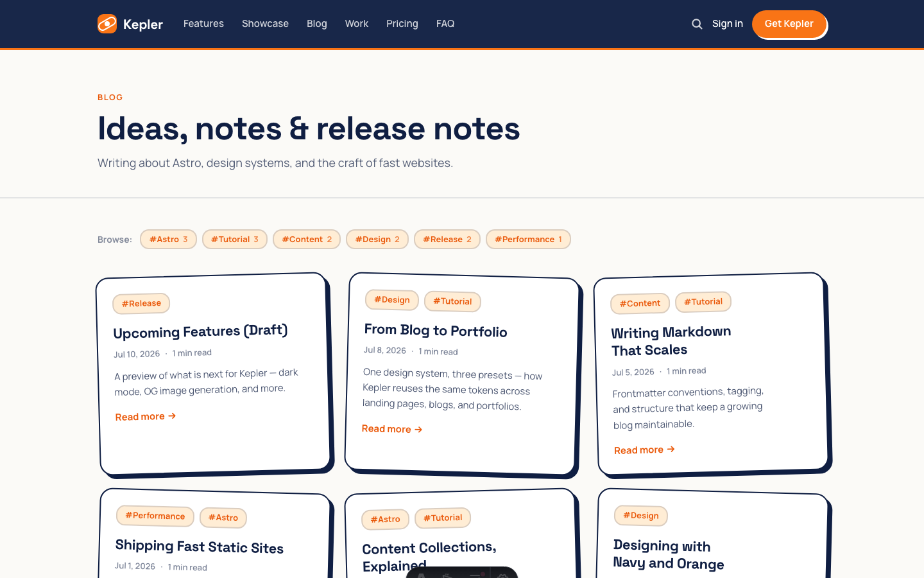Click #Tutorial tag on Writing Markdown card
The height and width of the screenshot is (578, 924).
pos(703,302)
